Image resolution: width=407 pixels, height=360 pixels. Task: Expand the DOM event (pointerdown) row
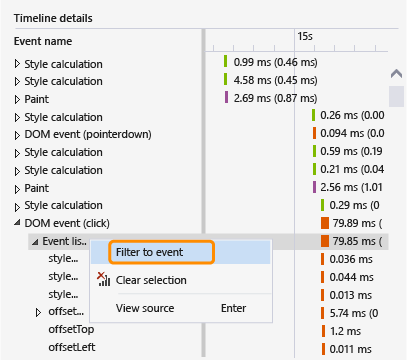coord(17,135)
